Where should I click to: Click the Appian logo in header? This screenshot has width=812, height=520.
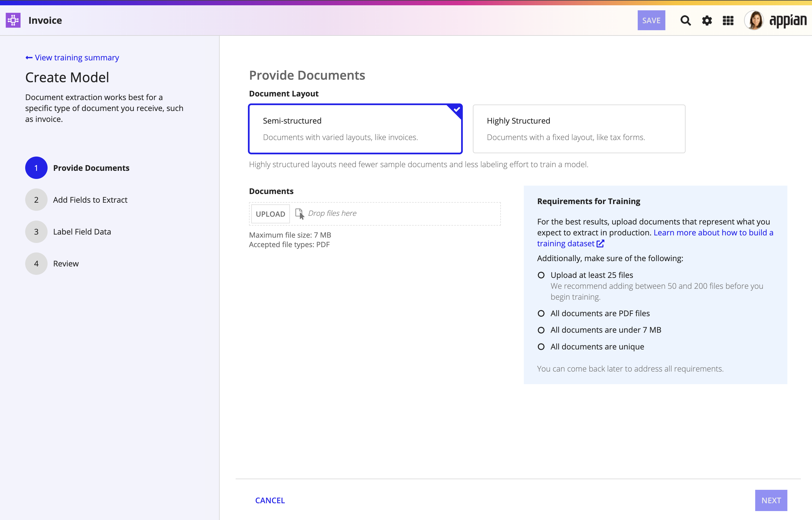pyautogui.click(x=788, y=21)
